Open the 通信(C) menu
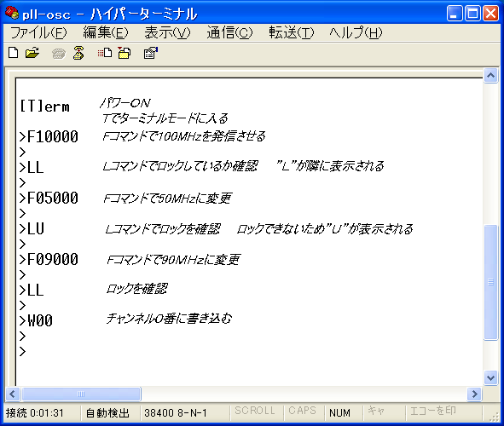 pos(229,32)
